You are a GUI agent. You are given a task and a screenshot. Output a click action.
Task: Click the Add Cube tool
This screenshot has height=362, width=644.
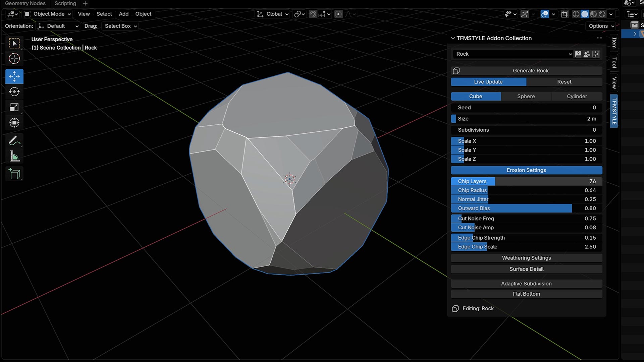(x=14, y=174)
